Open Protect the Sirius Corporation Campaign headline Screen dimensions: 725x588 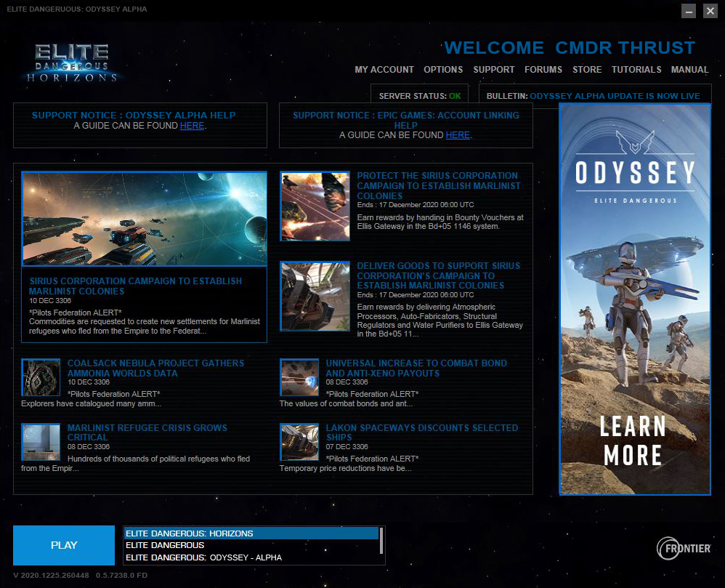click(x=438, y=185)
